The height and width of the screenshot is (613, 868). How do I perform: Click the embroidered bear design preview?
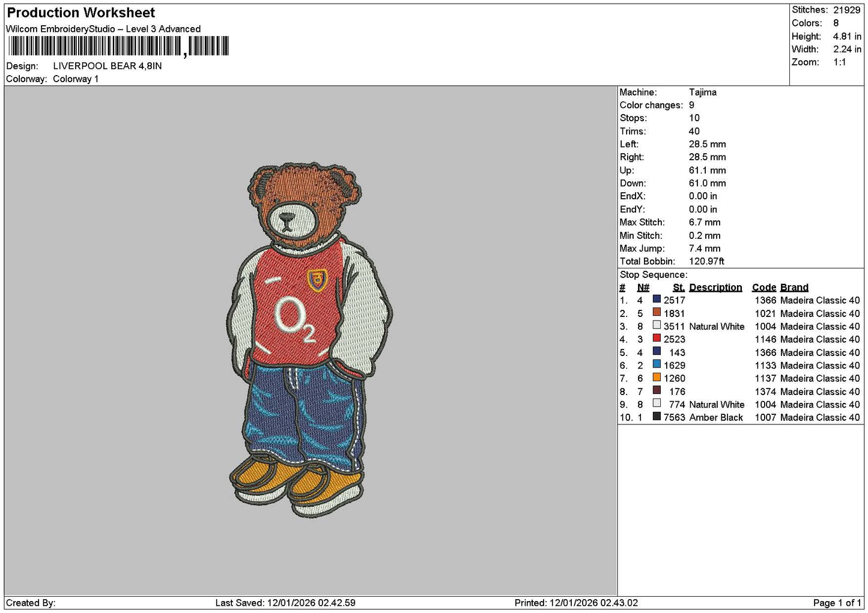pos(310,340)
